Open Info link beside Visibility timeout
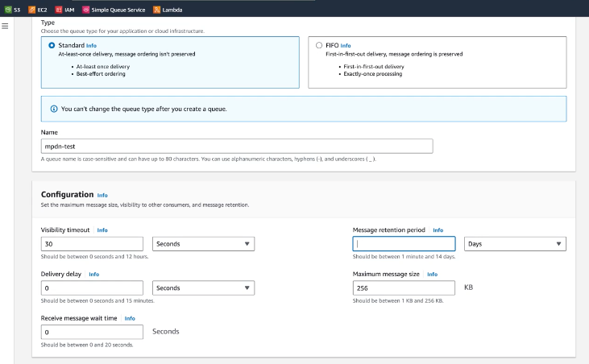This screenshot has width=589, height=364. click(x=102, y=230)
